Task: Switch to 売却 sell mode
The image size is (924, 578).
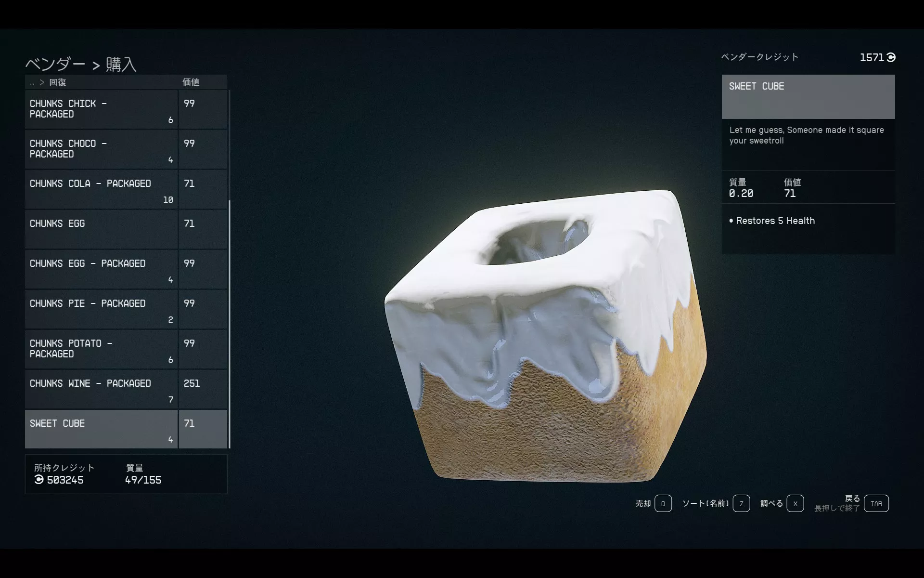Action: 643,503
